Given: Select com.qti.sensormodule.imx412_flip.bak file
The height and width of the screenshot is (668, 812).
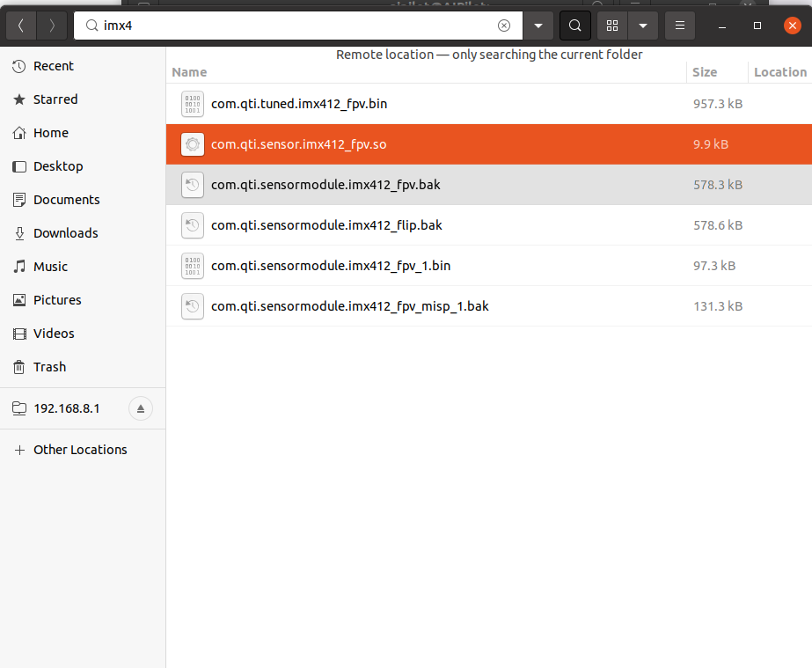Looking at the screenshot, I should coord(326,225).
